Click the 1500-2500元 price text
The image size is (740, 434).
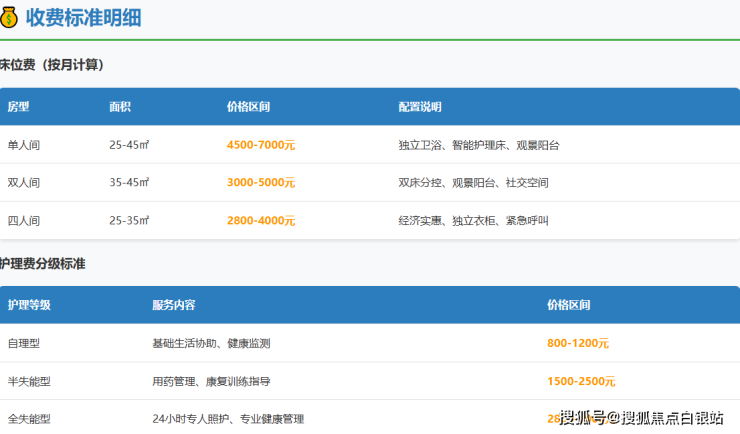(581, 381)
